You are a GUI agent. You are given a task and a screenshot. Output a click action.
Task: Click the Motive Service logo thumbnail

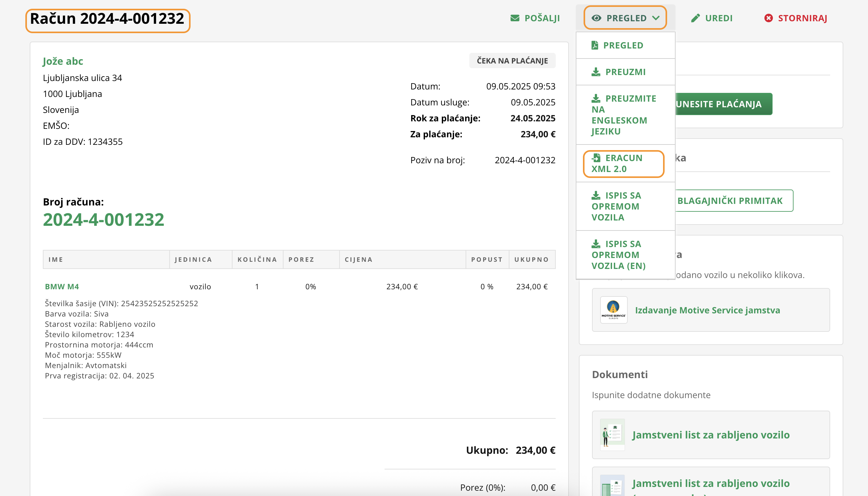(613, 310)
